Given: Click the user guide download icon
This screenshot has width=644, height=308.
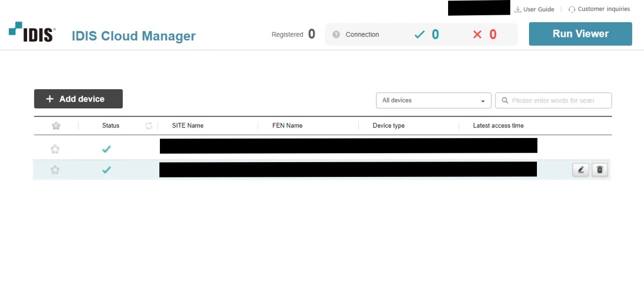Looking at the screenshot, I should point(518,9).
